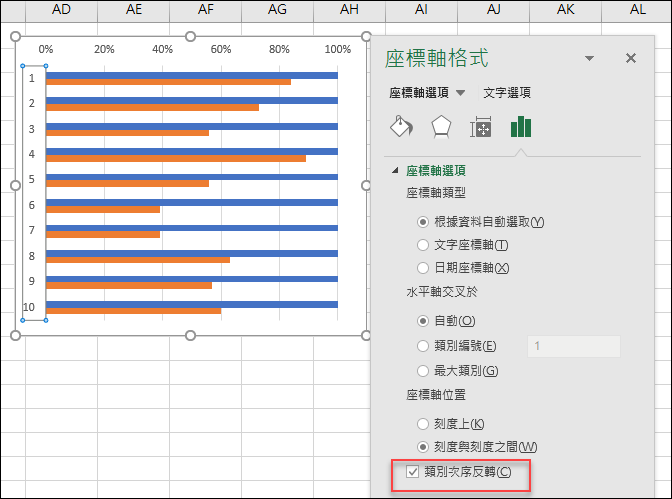
Task: Select 類別編號(E) radio button
Action: tap(423, 346)
